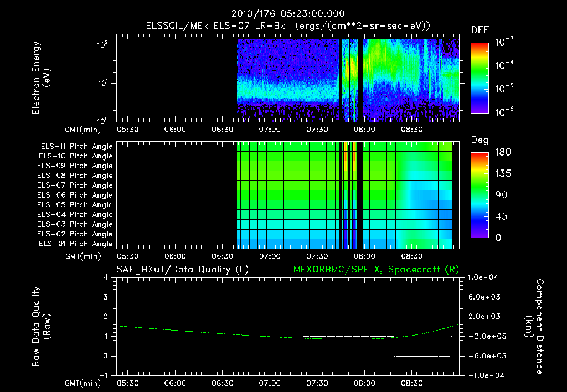Select the ELS-09 Pitch Angle row label
Viewport: 567px width, 392px height.
[x=75, y=166]
